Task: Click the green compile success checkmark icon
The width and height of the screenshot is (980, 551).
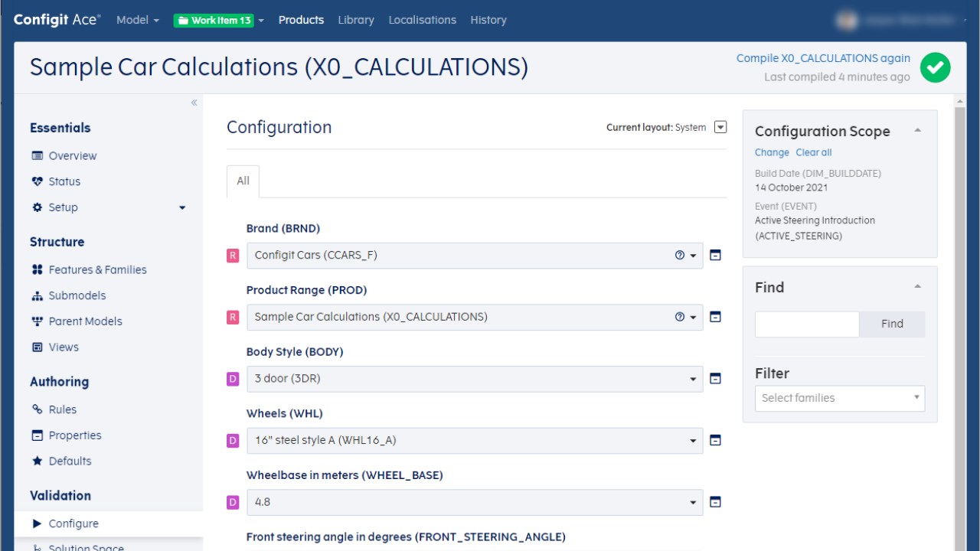Action: (x=935, y=67)
